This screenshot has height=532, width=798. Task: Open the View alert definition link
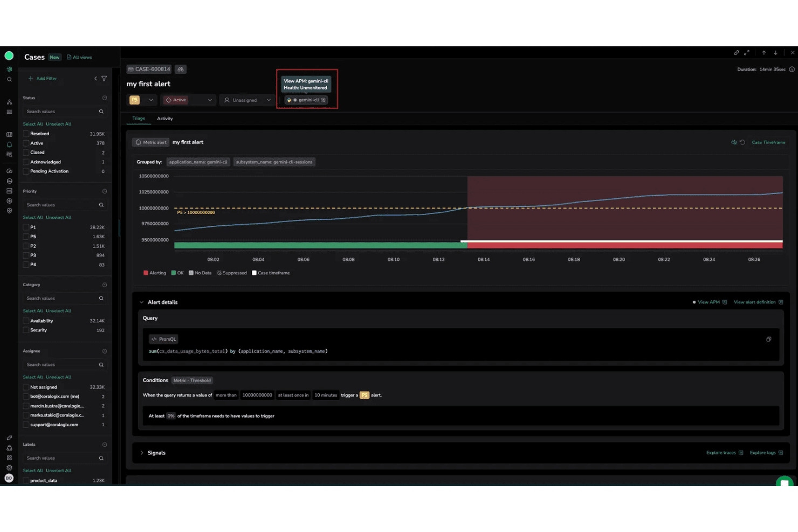click(x=758, y=302)
